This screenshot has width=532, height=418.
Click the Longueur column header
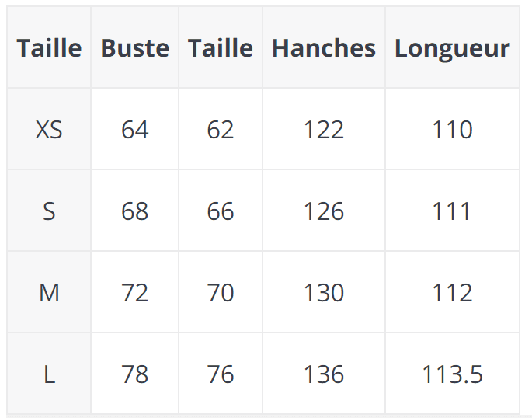tap(452, 48)
